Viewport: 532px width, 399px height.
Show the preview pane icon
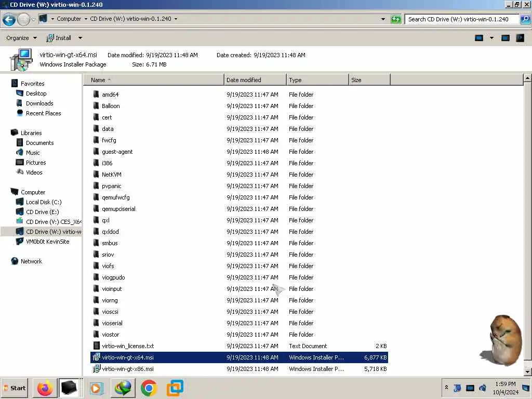point(505,38)
